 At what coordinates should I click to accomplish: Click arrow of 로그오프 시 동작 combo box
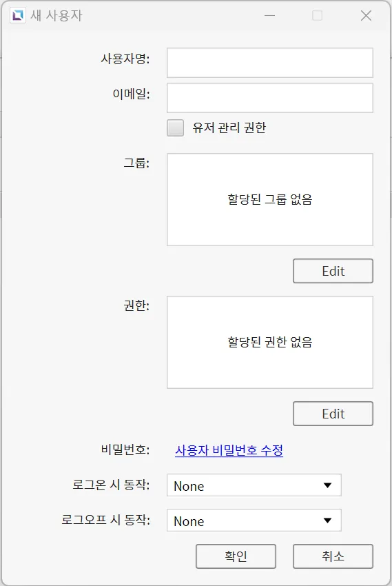click(327, 521)
